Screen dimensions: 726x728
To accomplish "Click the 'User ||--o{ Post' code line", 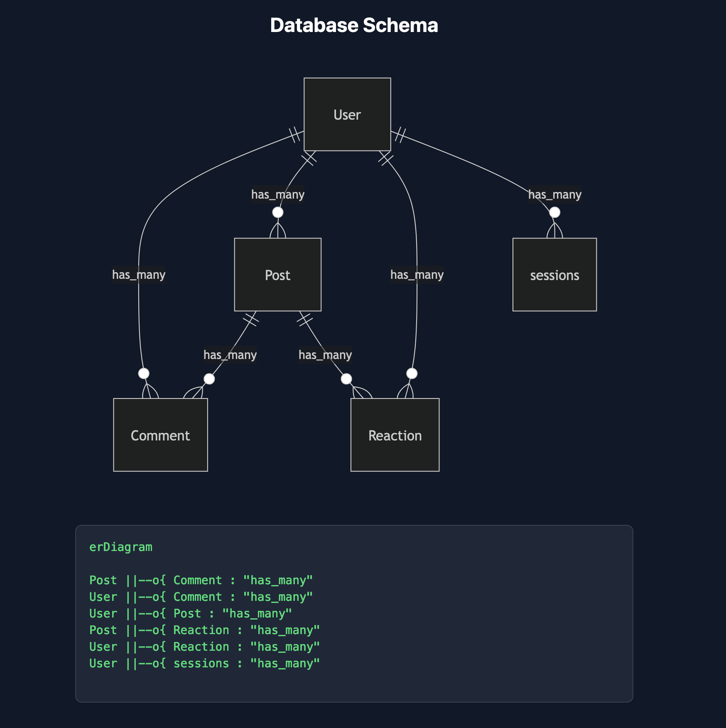I will click(x=191, y=613).
